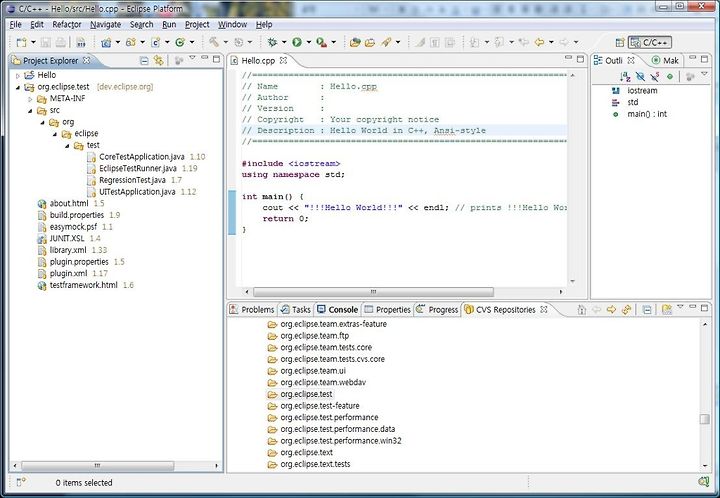The width and height of the screenshot is (720, 498).
Task: Click the editor horizontal scrollbar thumb
Action: point(373,292)
